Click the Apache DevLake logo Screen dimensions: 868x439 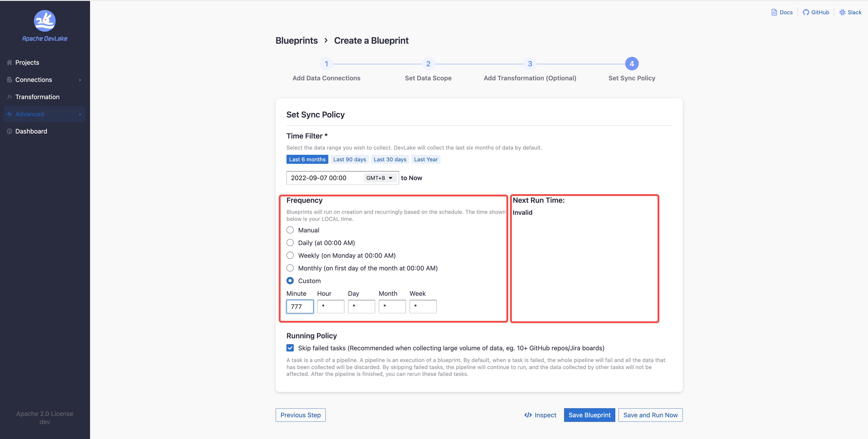45,21
